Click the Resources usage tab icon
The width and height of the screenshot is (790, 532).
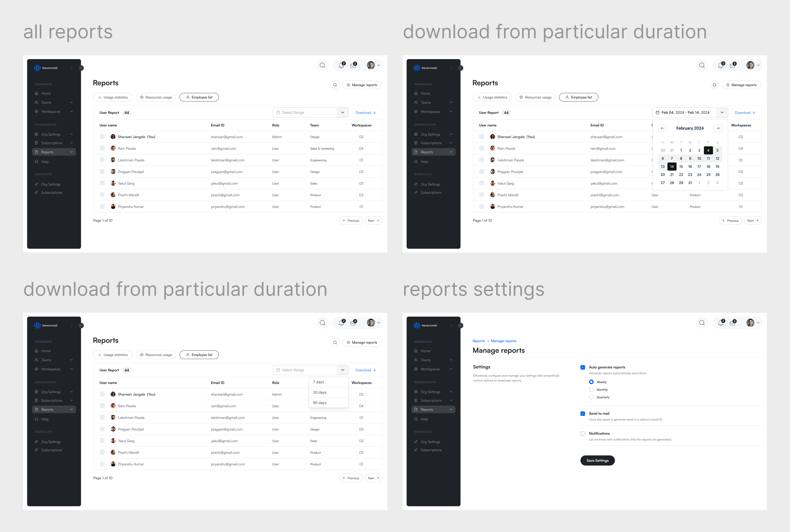coord(142,97)
